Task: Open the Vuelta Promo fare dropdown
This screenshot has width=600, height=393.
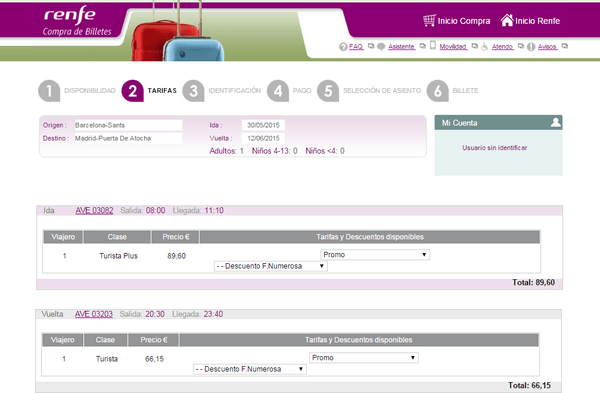Action: (364, 358)
